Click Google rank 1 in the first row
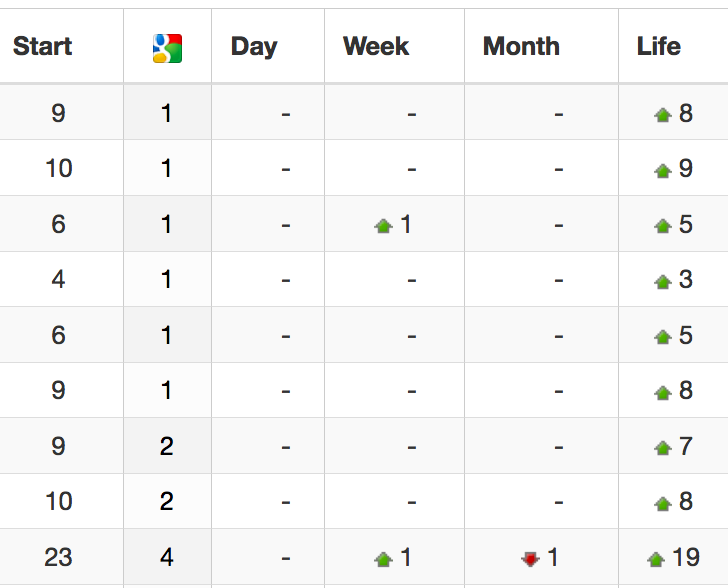728x588 pixels. [x=167, y=113]
